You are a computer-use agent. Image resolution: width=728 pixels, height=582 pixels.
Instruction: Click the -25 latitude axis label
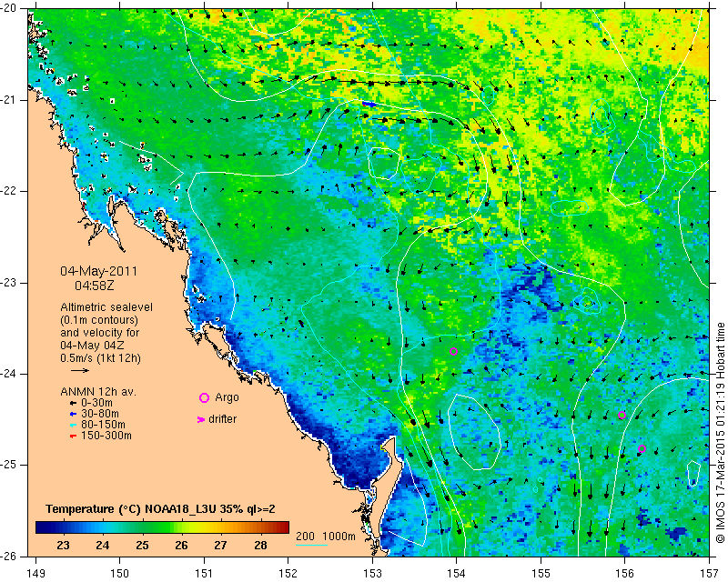8,465
